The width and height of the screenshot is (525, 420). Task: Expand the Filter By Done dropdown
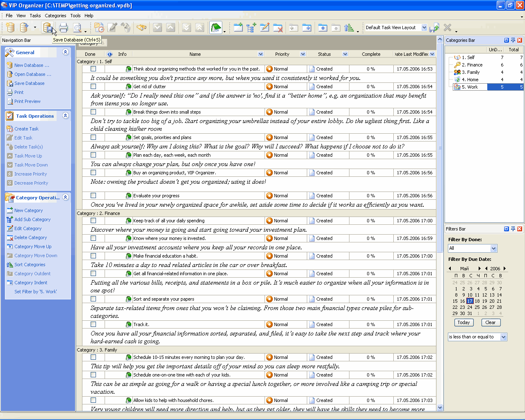pos(493,248)
